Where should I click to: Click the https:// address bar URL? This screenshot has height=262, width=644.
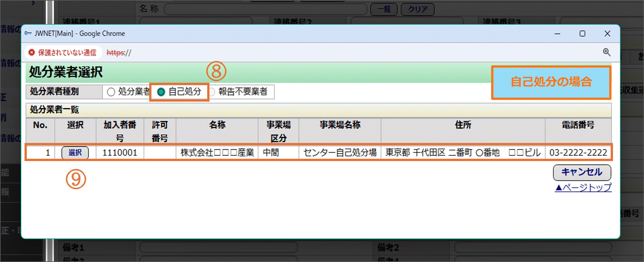[x=119, y=53]
